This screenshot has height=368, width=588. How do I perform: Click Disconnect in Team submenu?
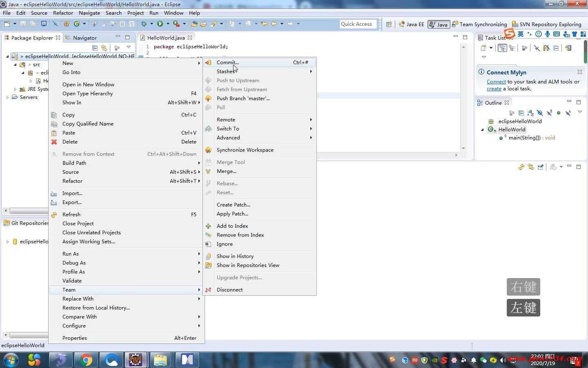[260, 290]
